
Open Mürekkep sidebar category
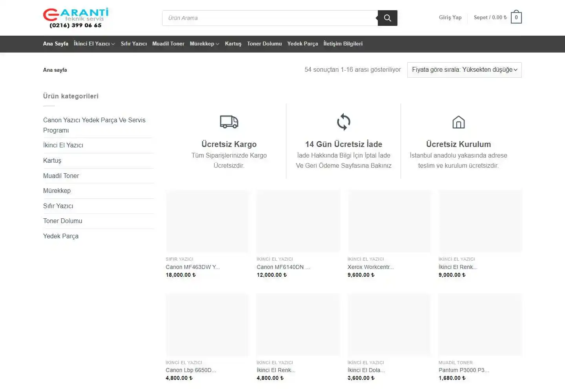coord(57,191)
